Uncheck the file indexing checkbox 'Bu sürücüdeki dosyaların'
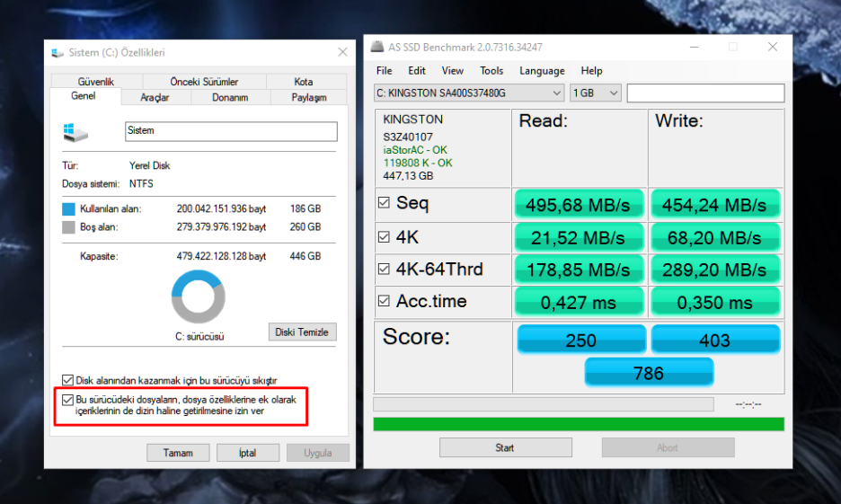This screenshot has height=504, width=841. coord(67,400)
